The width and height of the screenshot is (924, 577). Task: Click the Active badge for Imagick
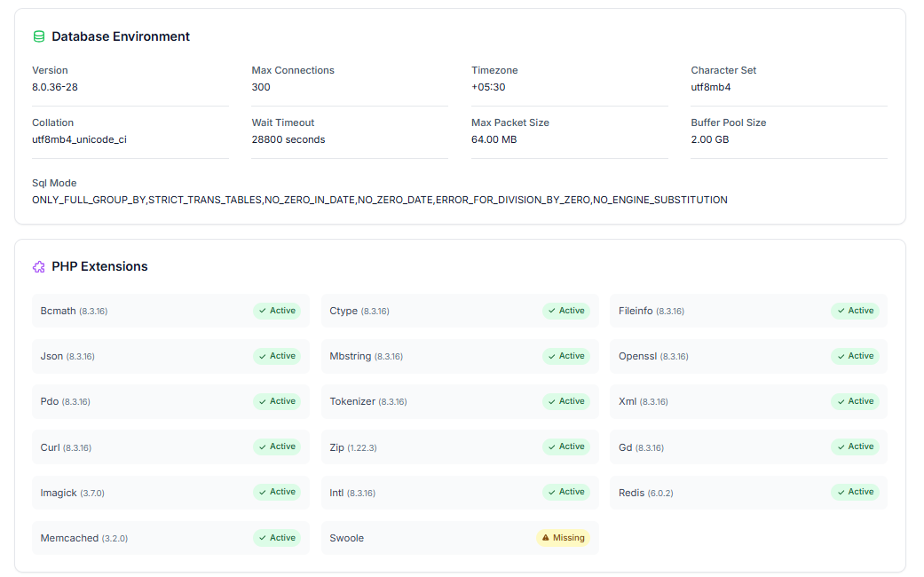click(277, 492)
